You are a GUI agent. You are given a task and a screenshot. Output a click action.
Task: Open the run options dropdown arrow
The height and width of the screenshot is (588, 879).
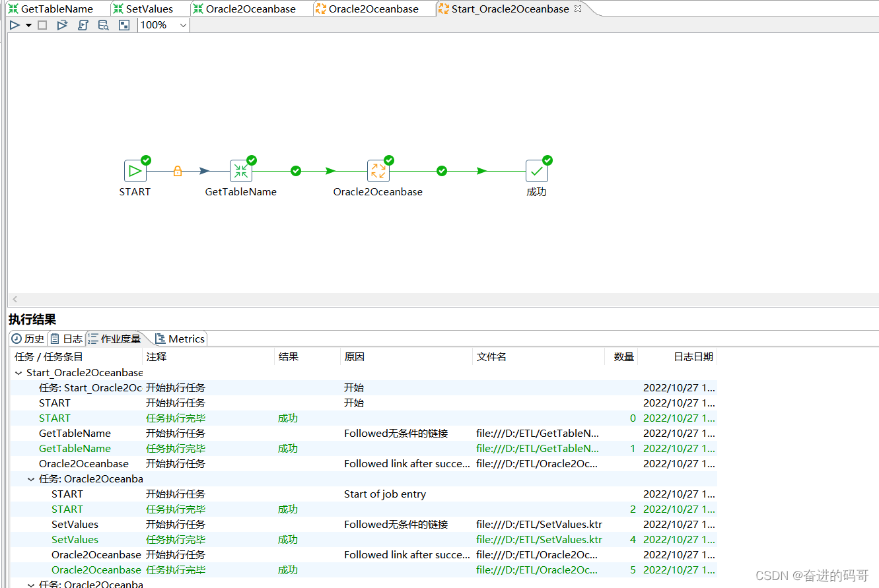pos(28,26)
